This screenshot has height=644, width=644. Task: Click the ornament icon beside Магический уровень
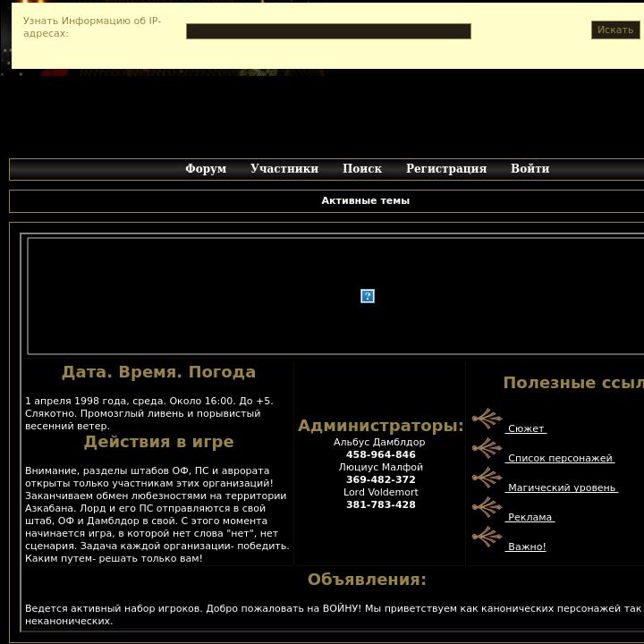point(487,478)
